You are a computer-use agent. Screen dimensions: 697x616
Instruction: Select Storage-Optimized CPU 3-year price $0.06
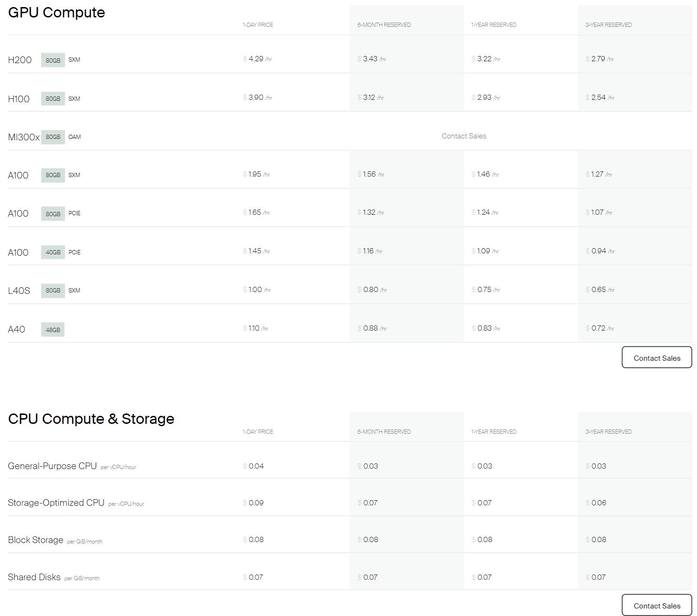[x=596, y=503]
